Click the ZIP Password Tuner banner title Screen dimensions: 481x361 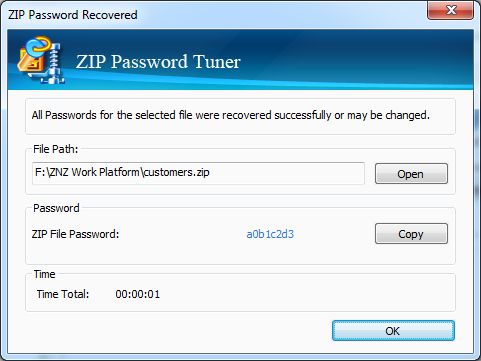coord(158,62)
